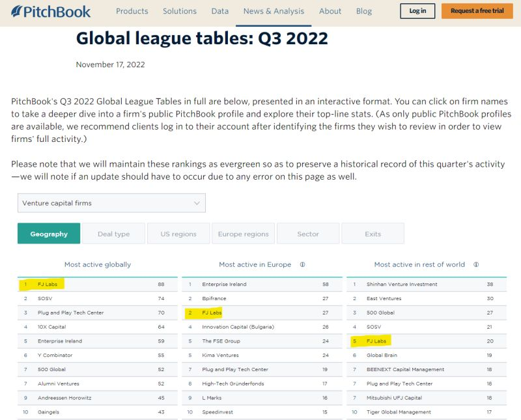521x420 pixels.
Task: Open the Exits tab
Action: pos(373,233)
